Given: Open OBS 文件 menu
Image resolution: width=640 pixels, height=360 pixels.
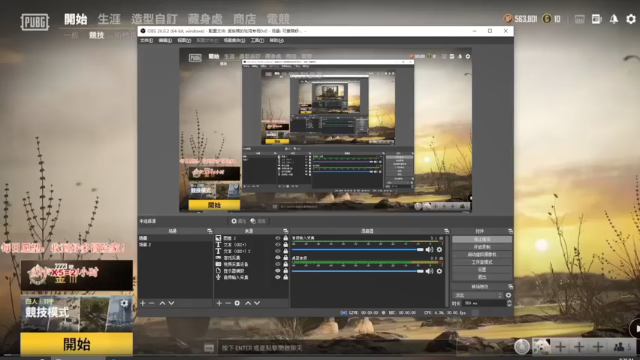Looking at the screenshot, I should pyautogui.click(x=146, y=40).
